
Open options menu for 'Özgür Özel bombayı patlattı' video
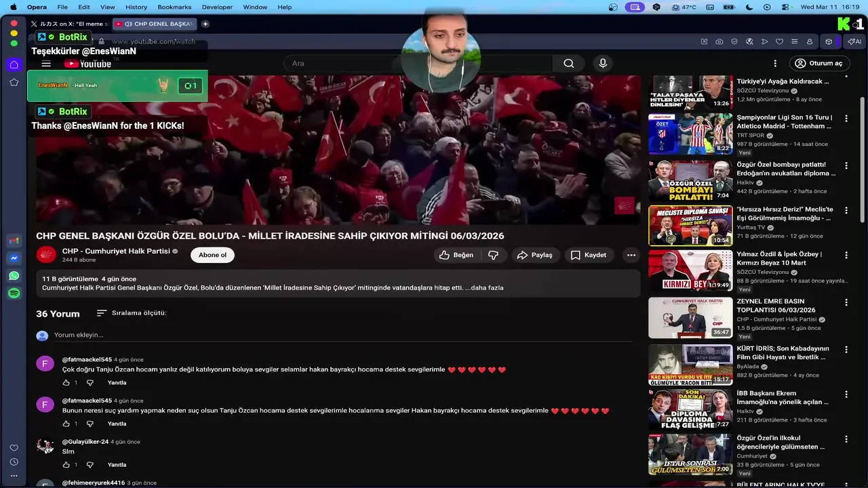(846, 165)
